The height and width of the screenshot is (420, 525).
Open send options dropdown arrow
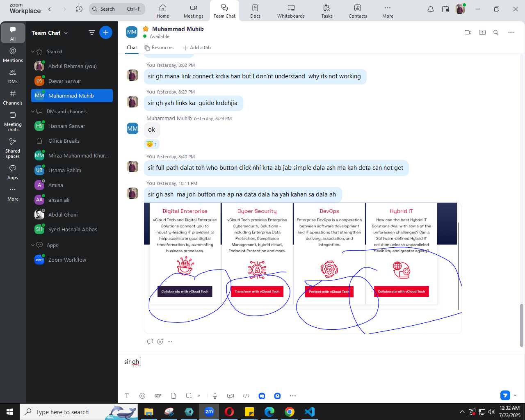[x=515, y=395]
